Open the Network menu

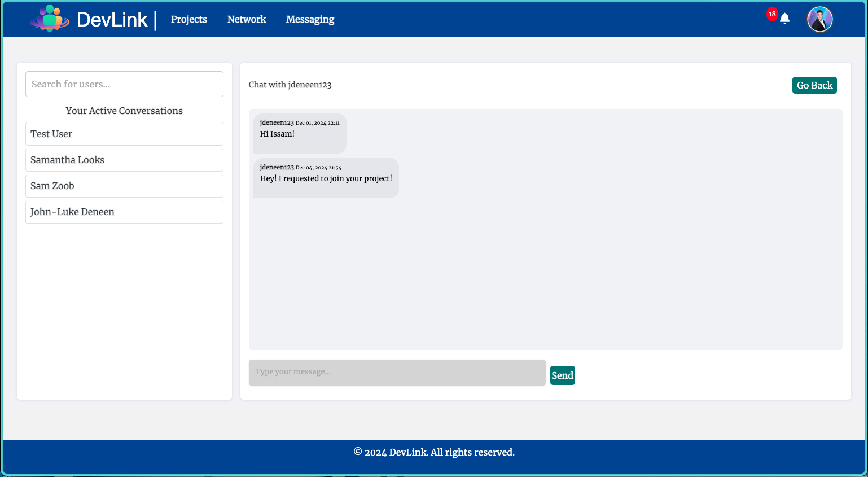[x=247, y=19]
